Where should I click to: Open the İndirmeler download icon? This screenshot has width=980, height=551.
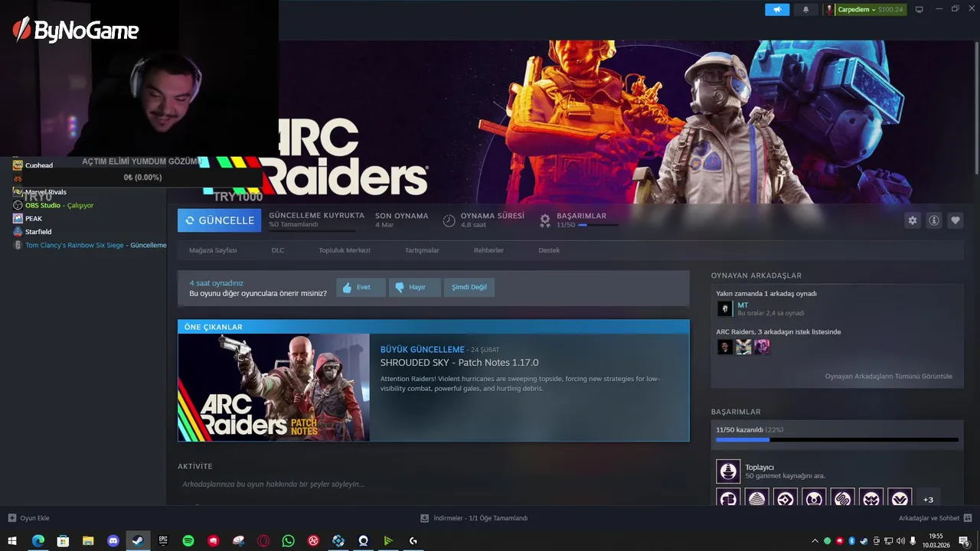(x=425, y=518)
